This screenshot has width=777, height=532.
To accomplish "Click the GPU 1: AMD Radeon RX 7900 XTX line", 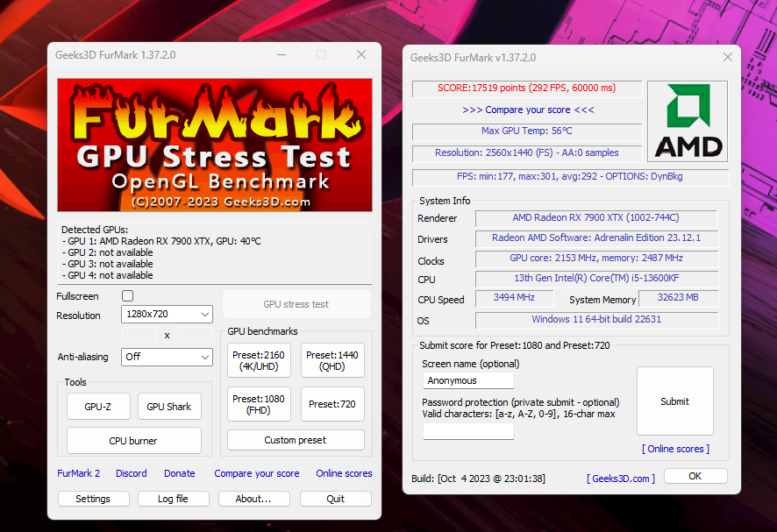I will 161,241.
